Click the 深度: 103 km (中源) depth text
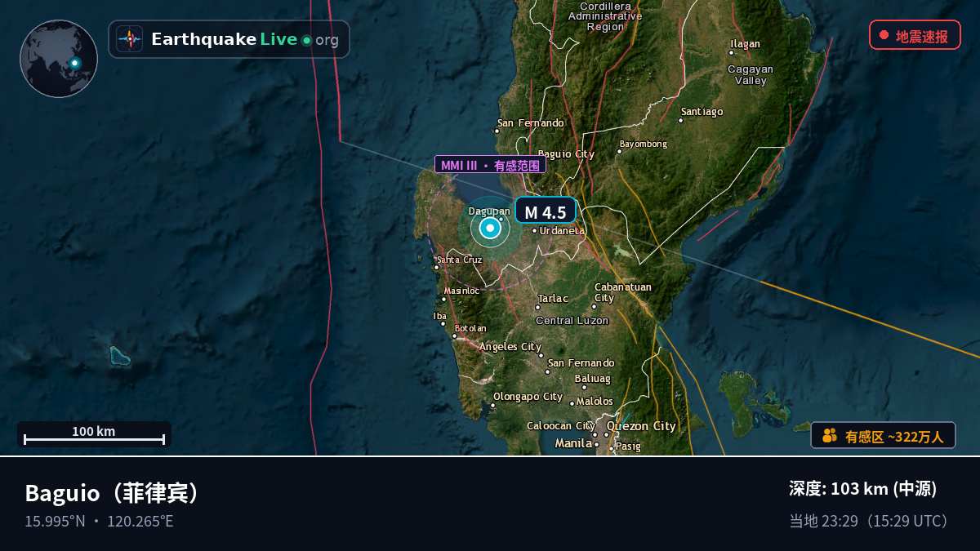 coord(862,489)
